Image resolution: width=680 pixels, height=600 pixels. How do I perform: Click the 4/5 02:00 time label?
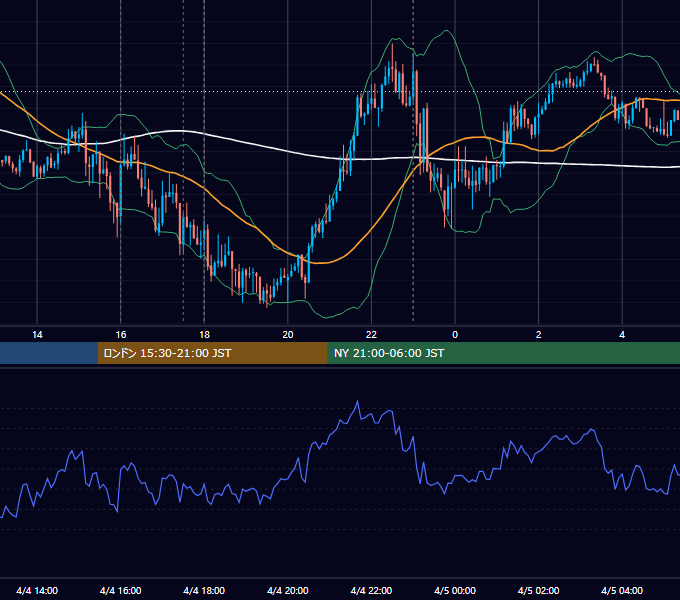tap(538, 591)
